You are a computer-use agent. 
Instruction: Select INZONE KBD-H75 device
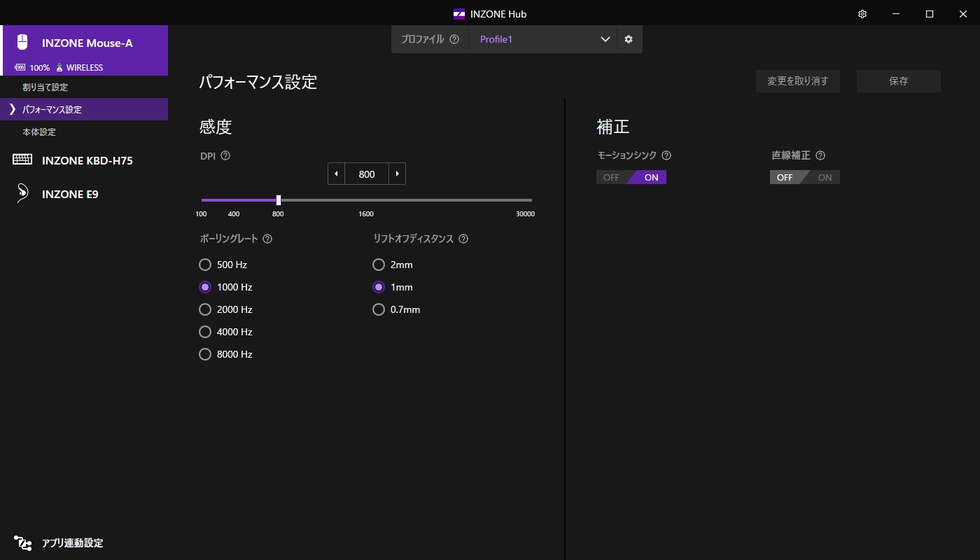[84, 160]
